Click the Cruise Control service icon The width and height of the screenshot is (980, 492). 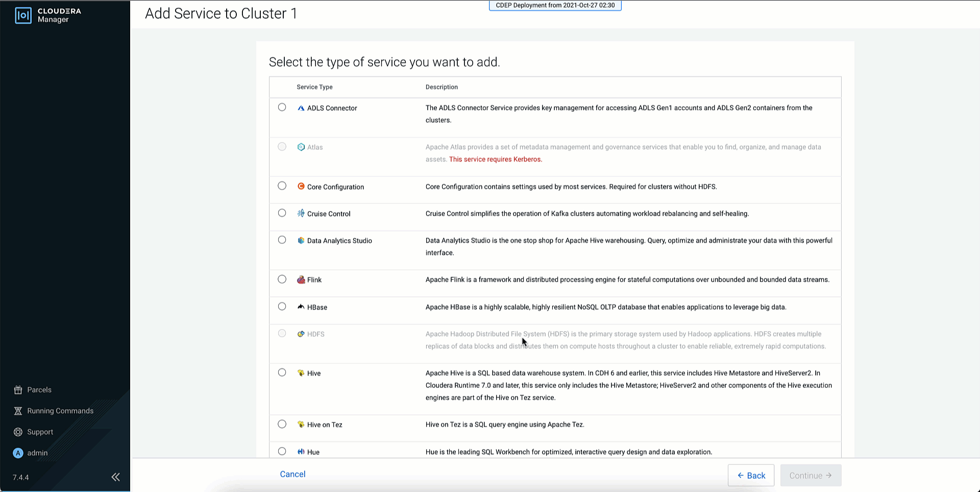point(301,214)
